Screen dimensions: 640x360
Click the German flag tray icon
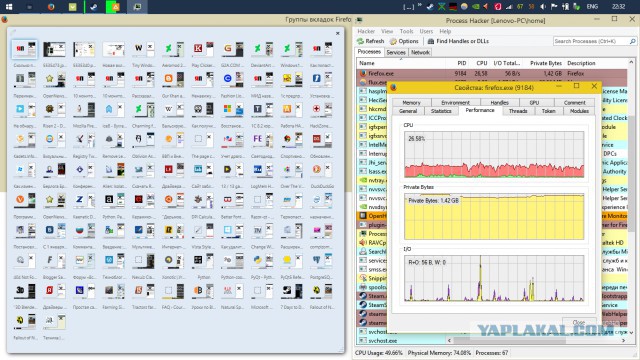pyautogui.click(x=453, y=7)
